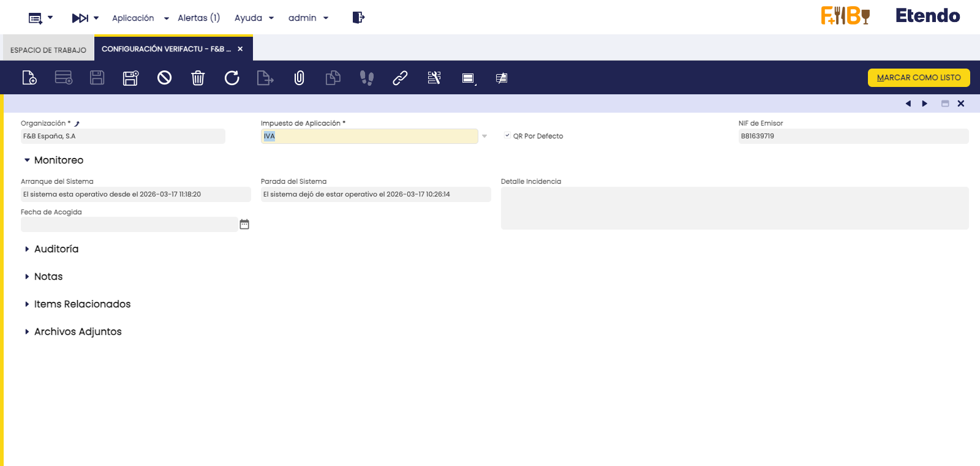Click the Marcar Como Listo button
Viewport: 980px width, 466px height.
(x=918, y=78)
